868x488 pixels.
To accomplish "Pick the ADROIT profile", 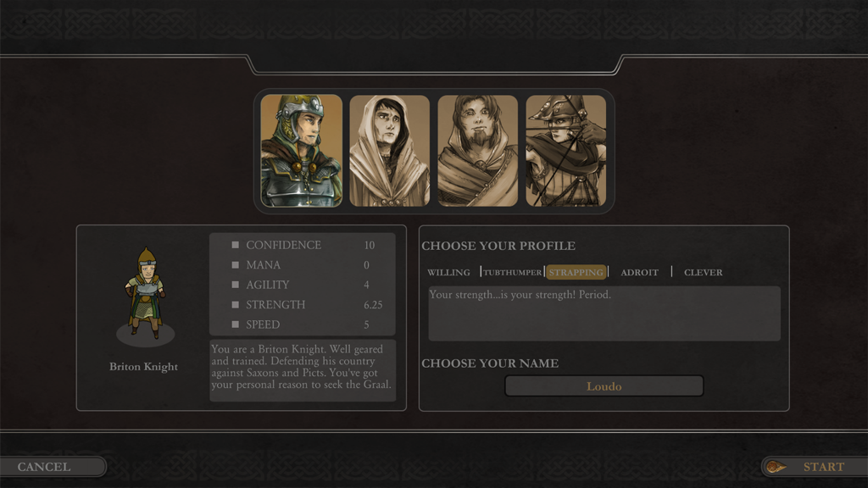I will (639, 272).
